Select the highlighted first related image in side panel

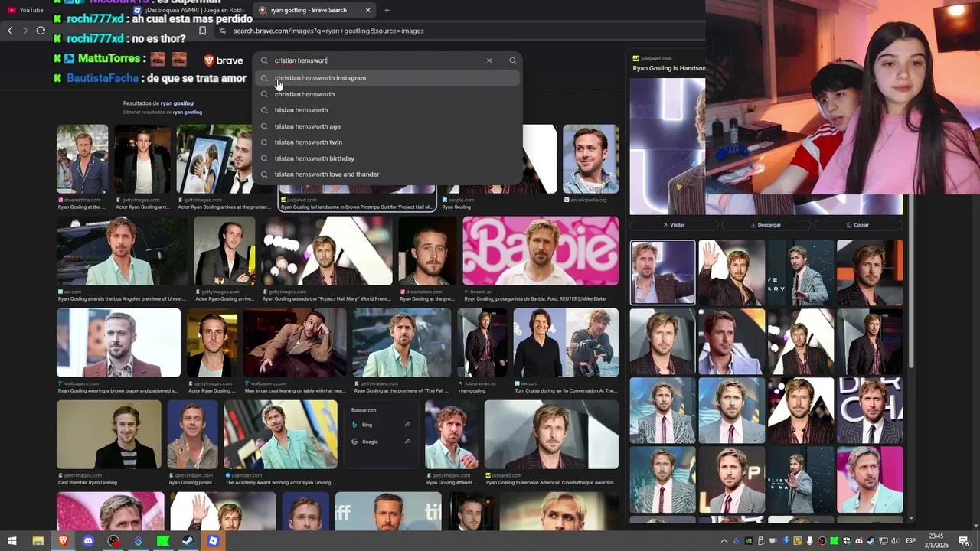click(x=662, y=272)
